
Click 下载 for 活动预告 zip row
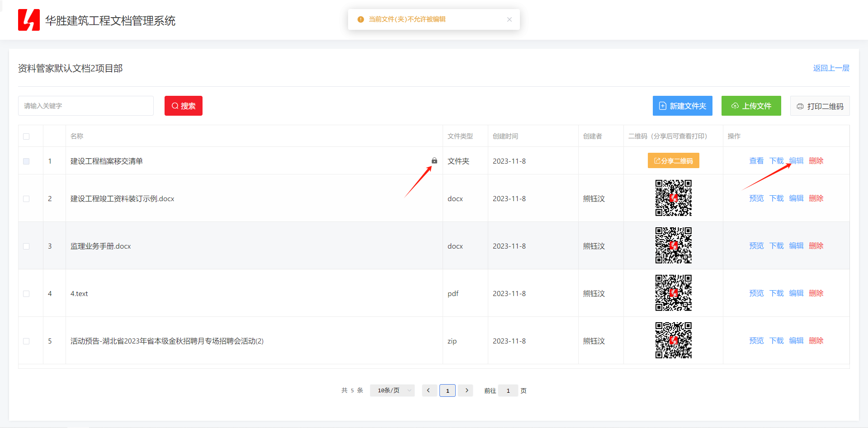point(777,341)
